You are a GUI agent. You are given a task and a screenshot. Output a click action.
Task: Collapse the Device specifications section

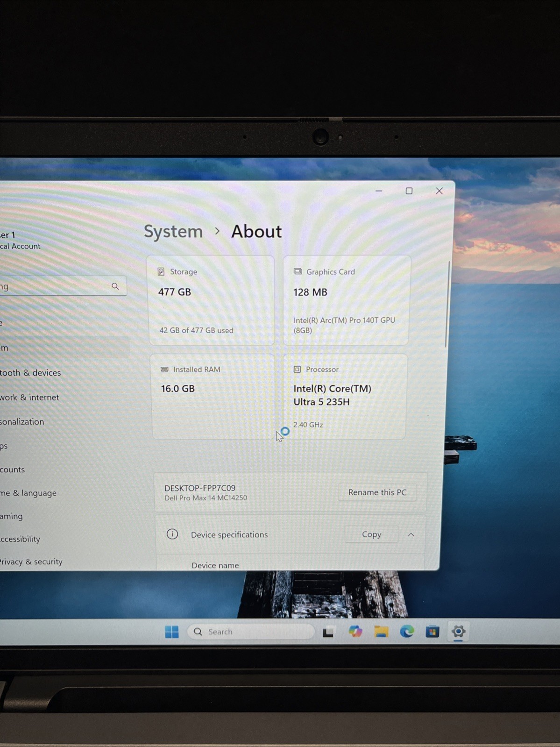(x=411, y=534)
